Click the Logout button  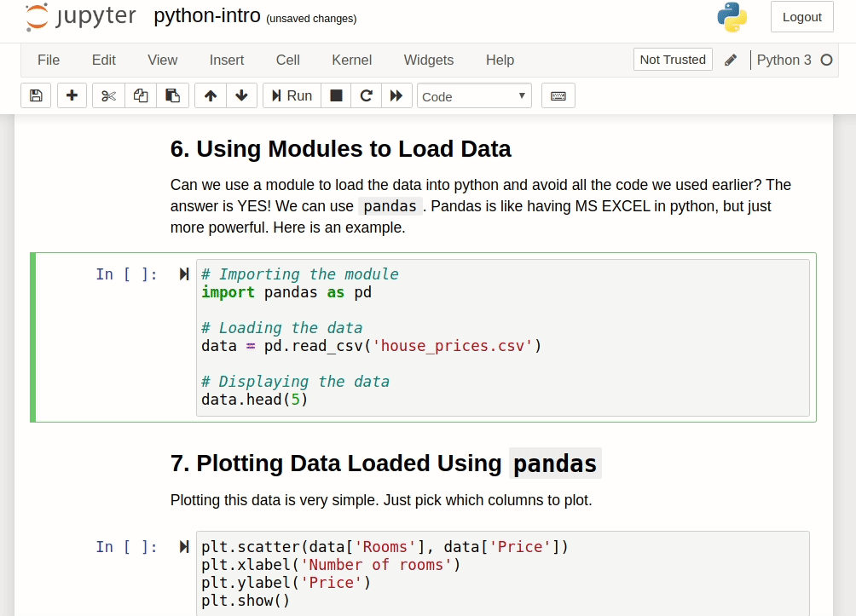(802, 17)
